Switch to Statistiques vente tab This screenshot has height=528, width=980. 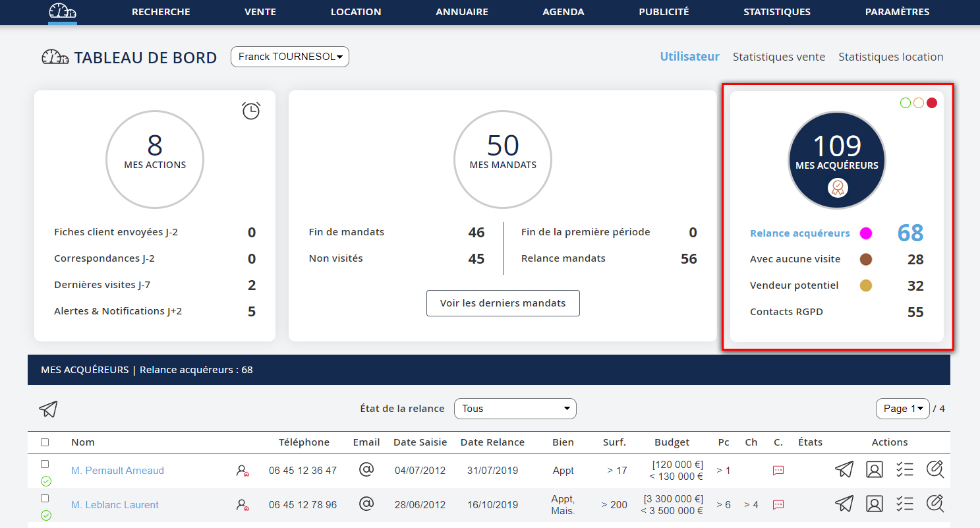[x=778, y=57]
